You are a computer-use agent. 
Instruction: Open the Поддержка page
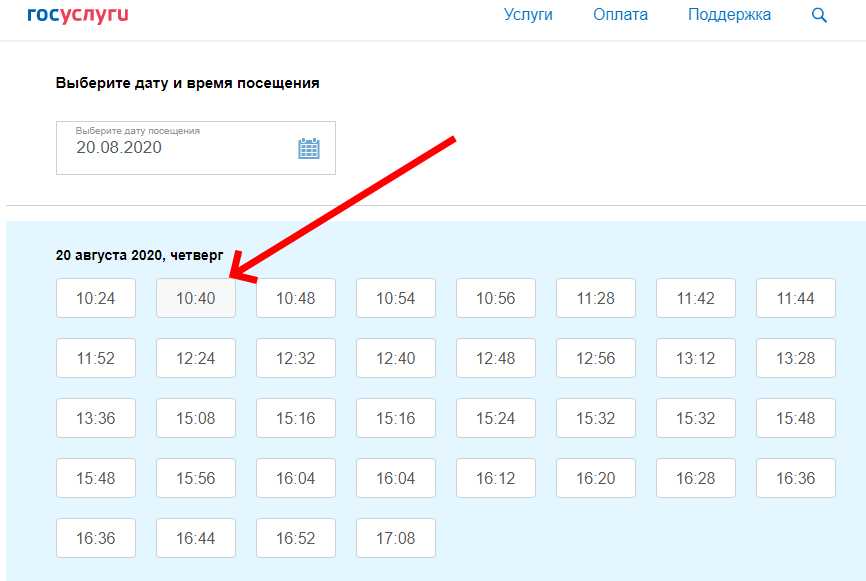click(x=729, y=15)
